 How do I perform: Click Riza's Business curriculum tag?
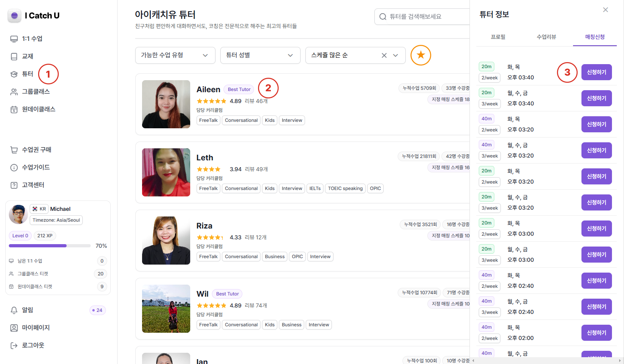coord(275,257)
